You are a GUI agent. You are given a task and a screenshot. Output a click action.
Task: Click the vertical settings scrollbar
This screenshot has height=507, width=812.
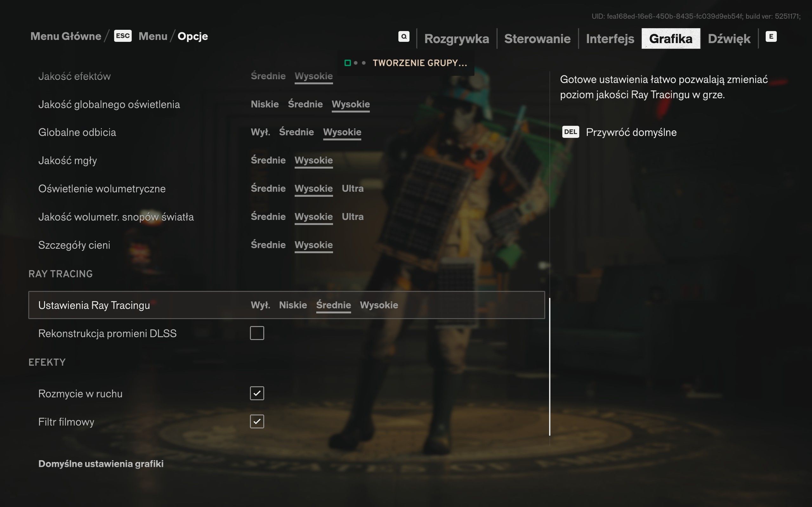550,366
